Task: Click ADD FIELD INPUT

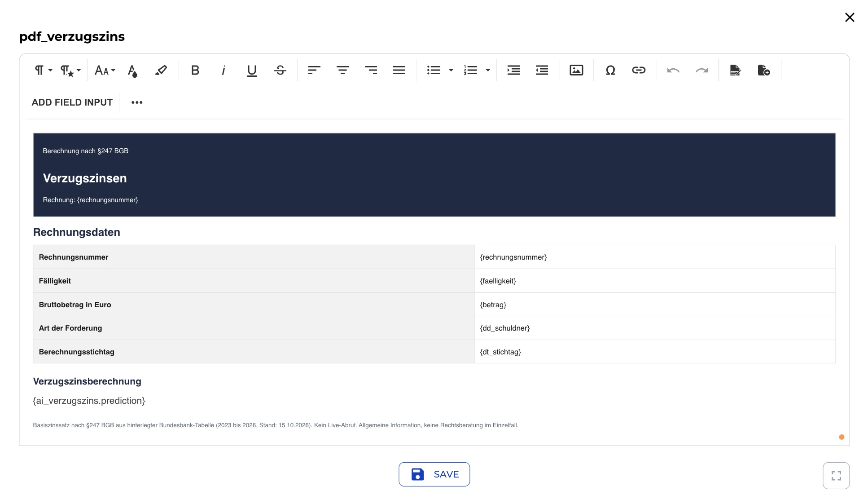Action: point(72,102)
